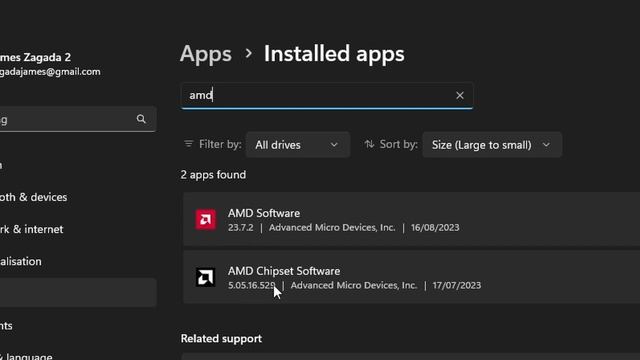The height and width of the screenshot is (360, 640).
Task: Click the sidebar search magnifier icon
Action: [141, 119]
